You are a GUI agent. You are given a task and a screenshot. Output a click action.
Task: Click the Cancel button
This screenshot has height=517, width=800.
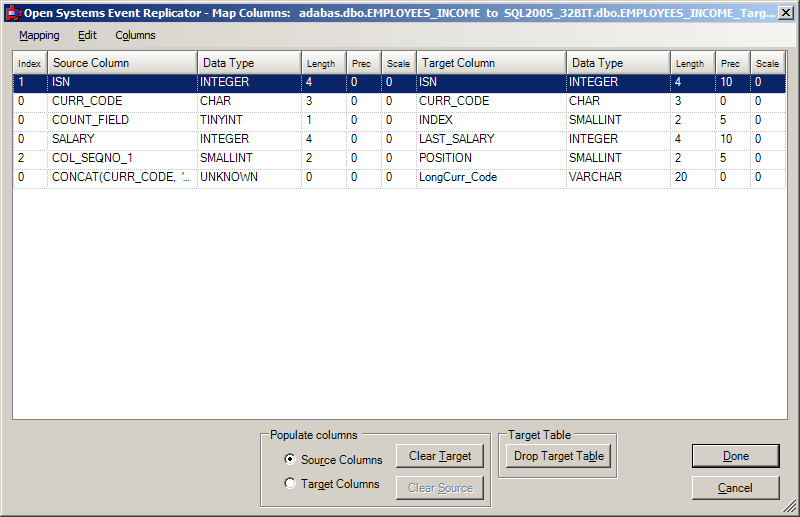point(736,488)
